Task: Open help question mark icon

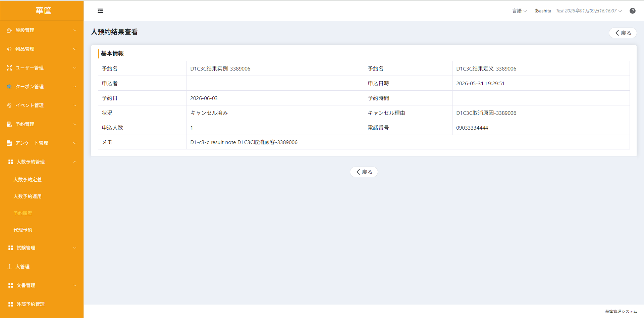Action: 633,11
